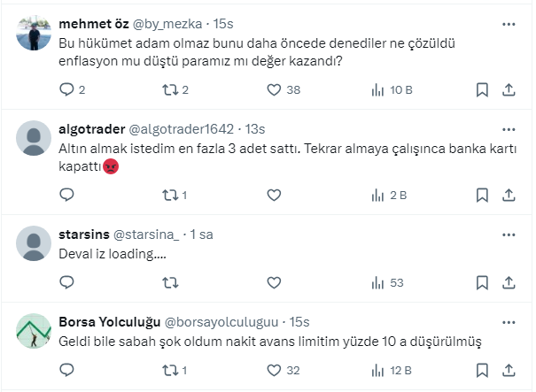Viewport: 536px width, 392px height.
Task: Open more options on starsins tweet
Action: point(509,234)
